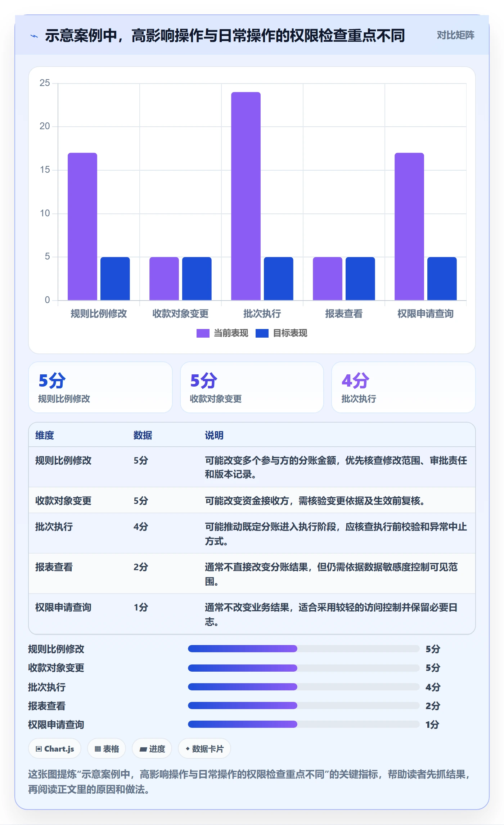504x825 pixels.
Task: Click the 报表查看 x-axis label
Action: (344, 314)
